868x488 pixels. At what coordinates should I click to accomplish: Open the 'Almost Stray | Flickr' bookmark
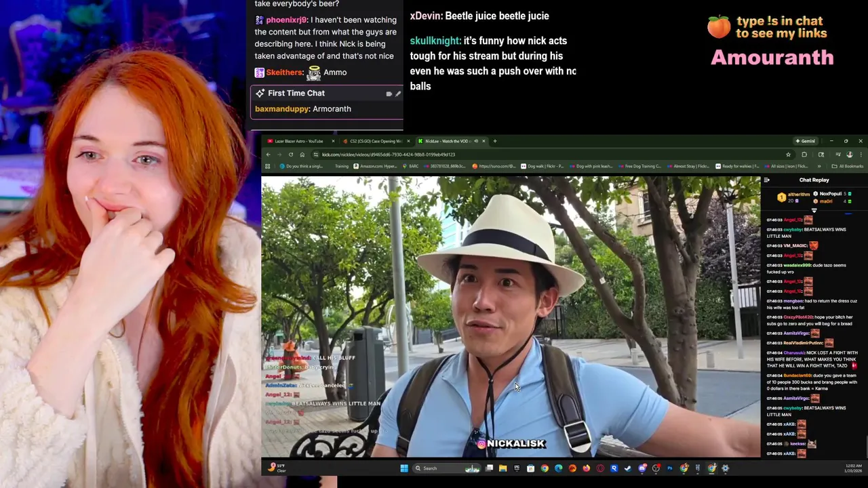688,166
